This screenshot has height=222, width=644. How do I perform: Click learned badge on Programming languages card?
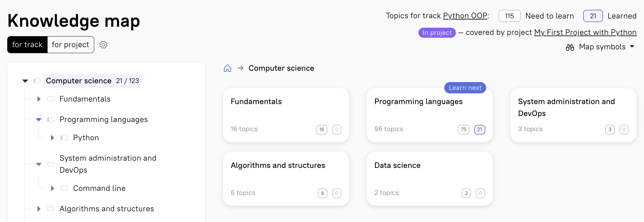pyautogui.click(x=479, y=130)
